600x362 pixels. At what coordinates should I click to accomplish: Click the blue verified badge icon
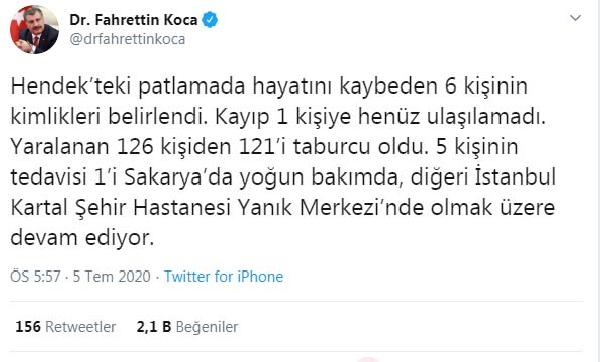tap(210, 20)
